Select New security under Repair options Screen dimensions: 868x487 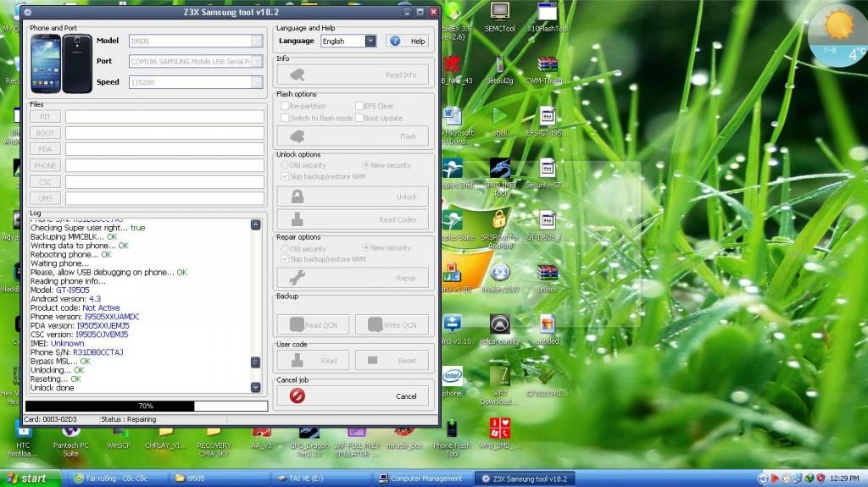point(366,247)
